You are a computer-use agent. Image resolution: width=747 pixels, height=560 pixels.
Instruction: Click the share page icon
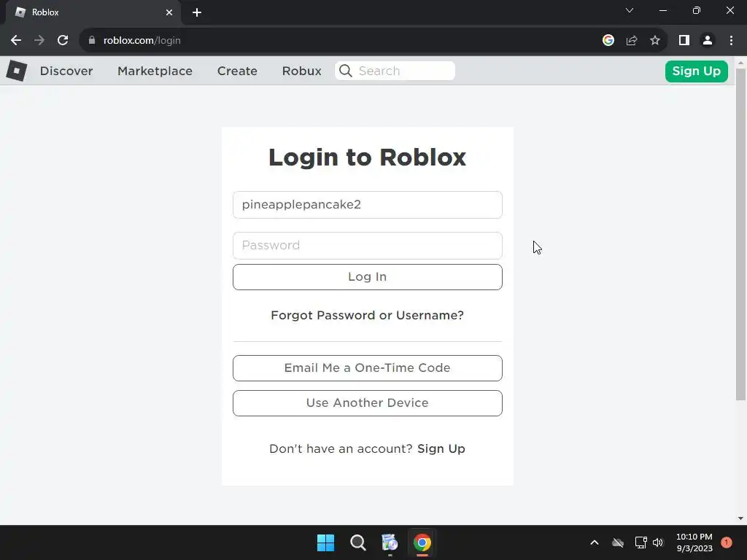(x=632, y=41)
